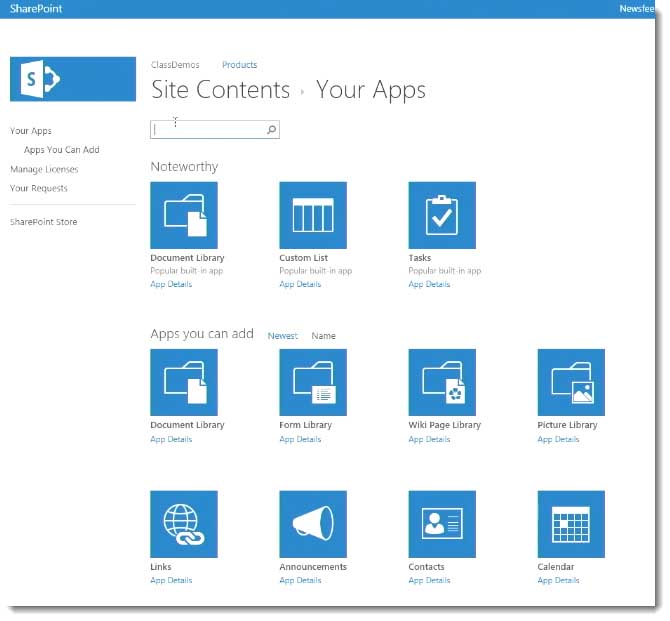Click the SharePoint site logo icon
The height and width of the screenshot is (621, 670).
tap(73, 79)
